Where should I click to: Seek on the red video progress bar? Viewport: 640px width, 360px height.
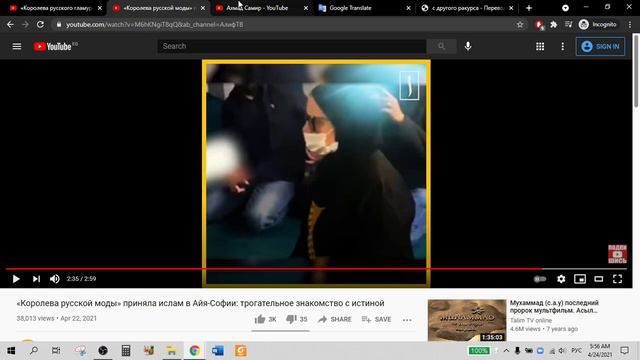click(316, 269)
